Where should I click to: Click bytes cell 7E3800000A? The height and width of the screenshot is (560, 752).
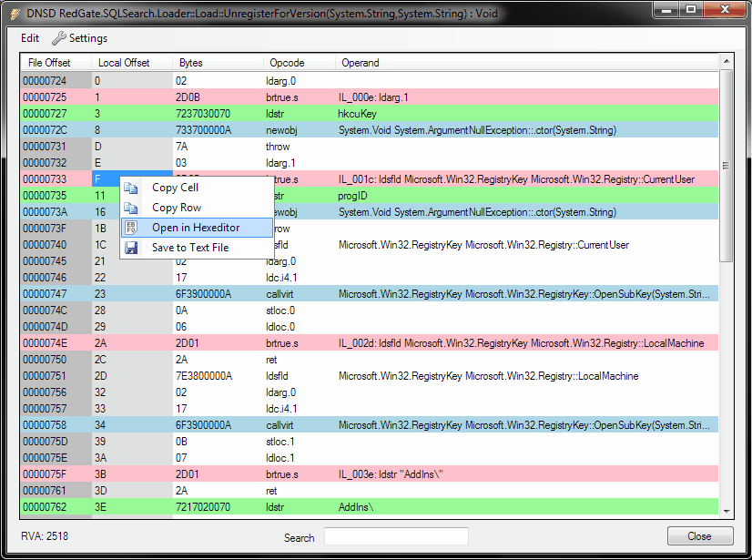pyautogui.click(x=218, y=376)
